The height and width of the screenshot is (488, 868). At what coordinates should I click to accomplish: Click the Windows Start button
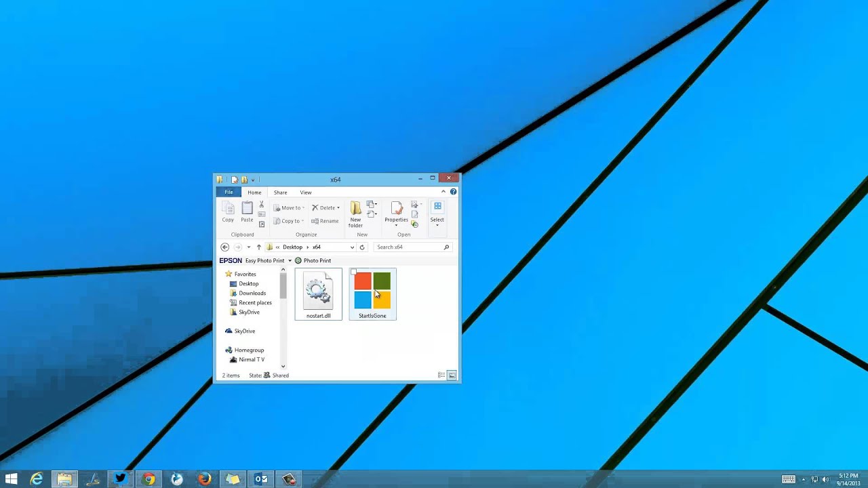(x=11, y=479)
